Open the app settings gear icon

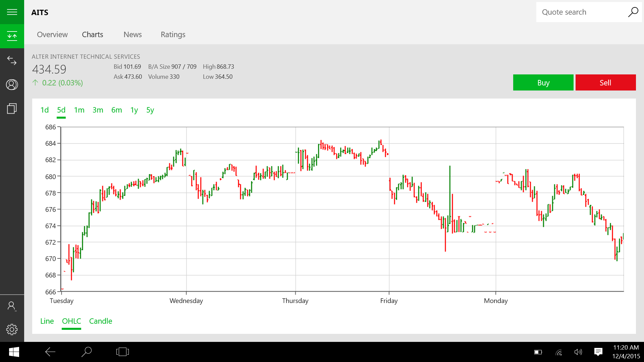pos(12,329)
